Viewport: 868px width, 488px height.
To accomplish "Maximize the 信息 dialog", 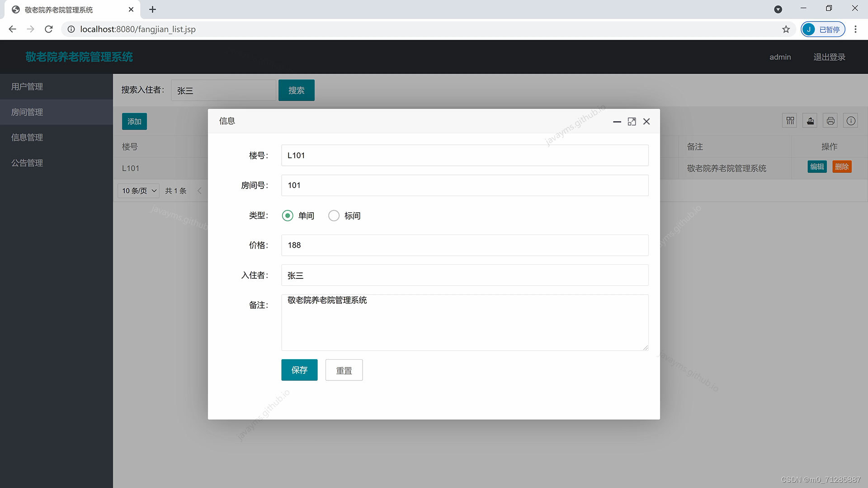I will (632, 122).
